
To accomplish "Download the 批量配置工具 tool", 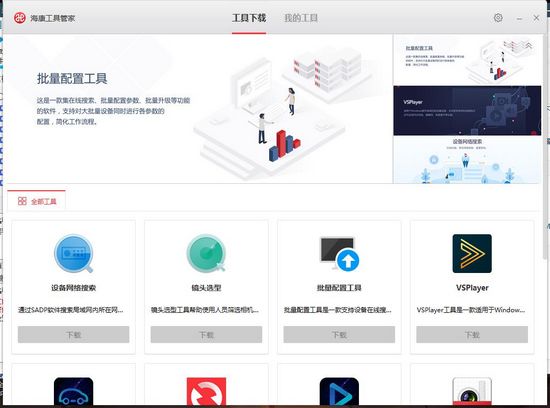I will pos(339,334).
